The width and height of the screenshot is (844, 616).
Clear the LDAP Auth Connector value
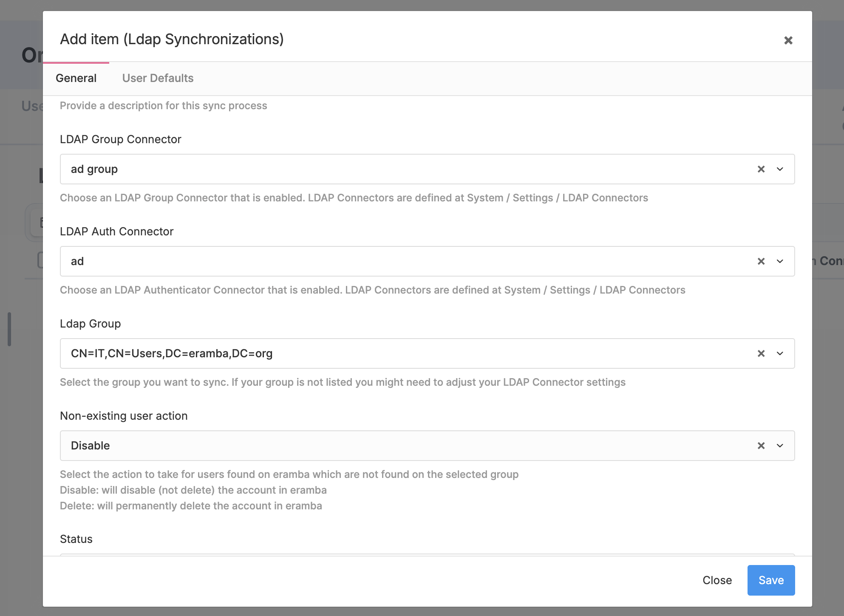click(x=761, y=261)
